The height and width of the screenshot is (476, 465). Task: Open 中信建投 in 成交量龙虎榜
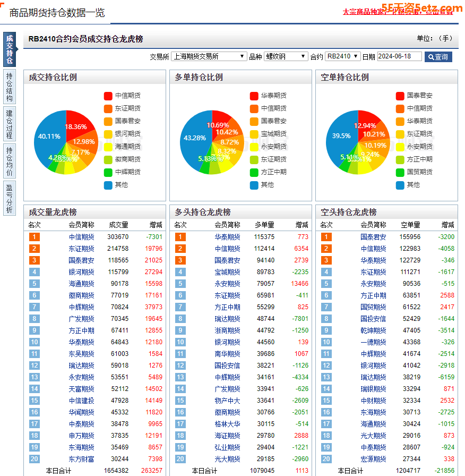coord(81,401)
